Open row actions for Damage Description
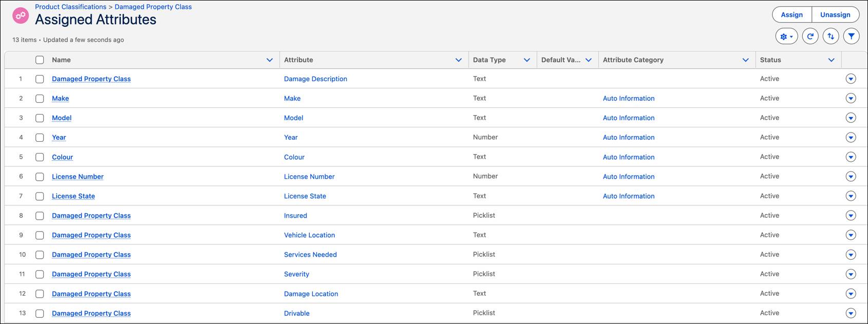Viewport: 868px width, 324px height. pyautogui.click(x=851, y=79)
